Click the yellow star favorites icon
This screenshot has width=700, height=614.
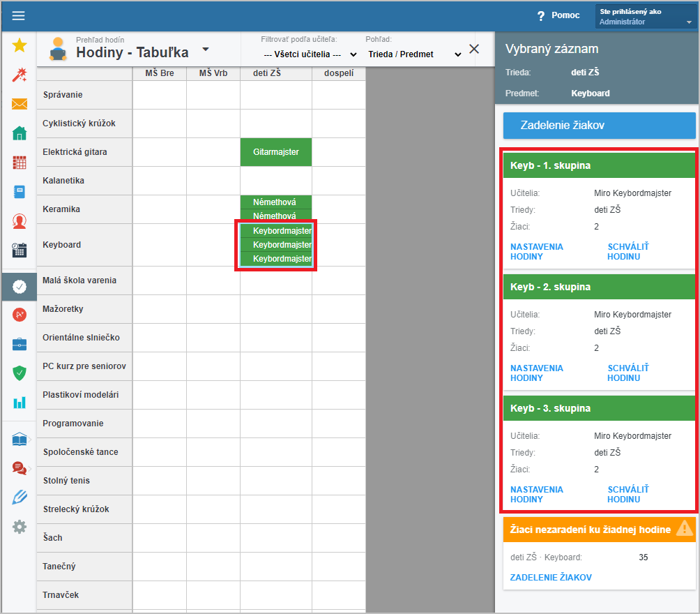coord(20,46)
